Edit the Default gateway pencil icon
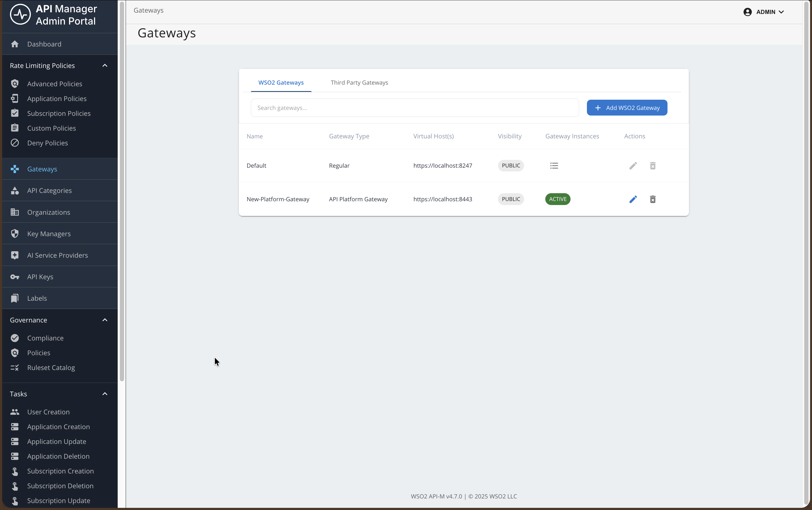This screenshot has height=510, width=812. [633, 166]
